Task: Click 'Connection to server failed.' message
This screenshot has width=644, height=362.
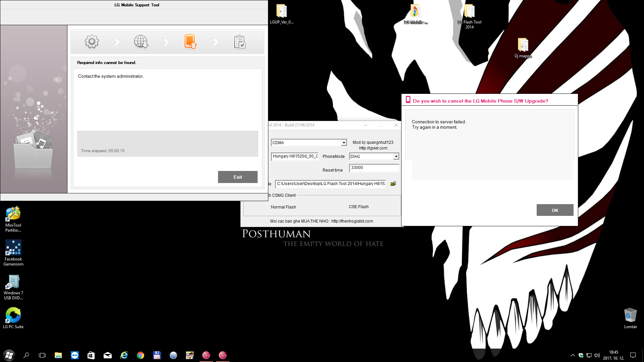Action: pyautogui.click(x=439, y=122)
